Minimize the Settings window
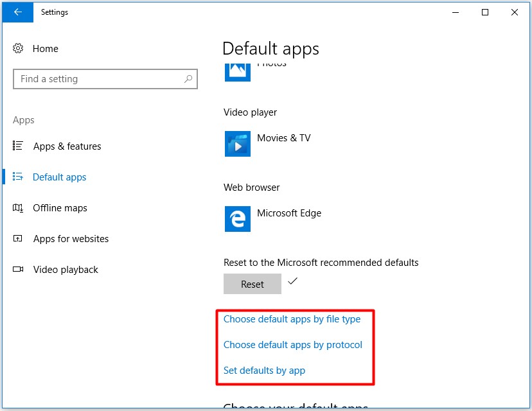This screenshot has height=411, width=532. click(x=456, y=13)
